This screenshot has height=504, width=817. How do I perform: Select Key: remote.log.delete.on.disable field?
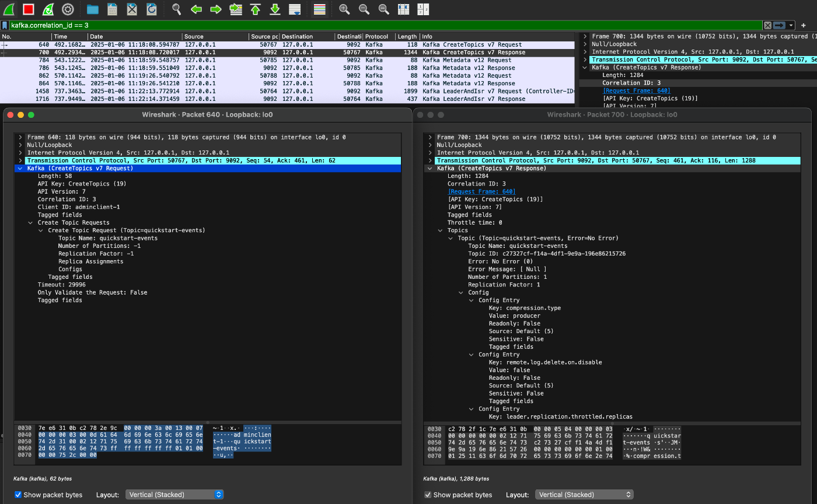pos(545,362)
